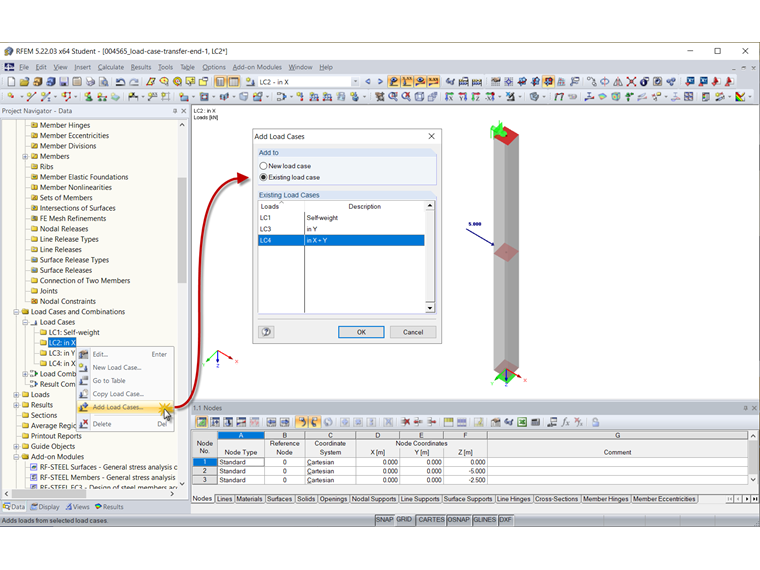Toggle SNAP in the status bar

[x=384, y=520]
